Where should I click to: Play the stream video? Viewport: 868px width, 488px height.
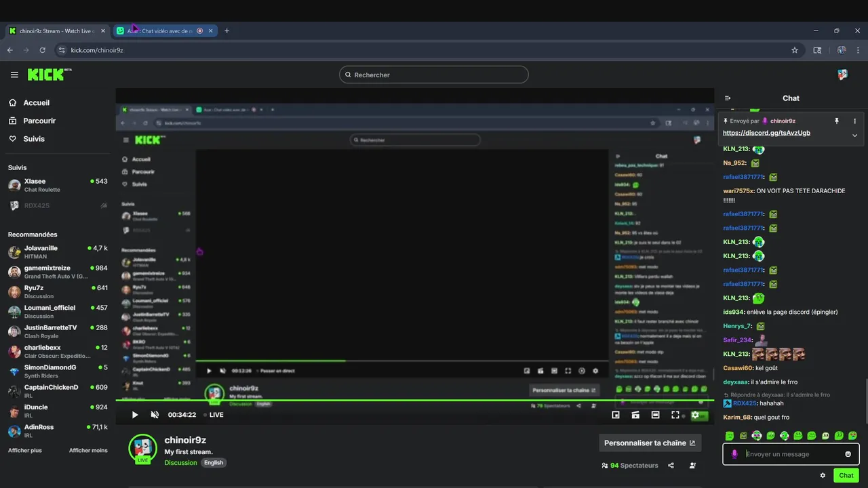(x=135, y=415)
